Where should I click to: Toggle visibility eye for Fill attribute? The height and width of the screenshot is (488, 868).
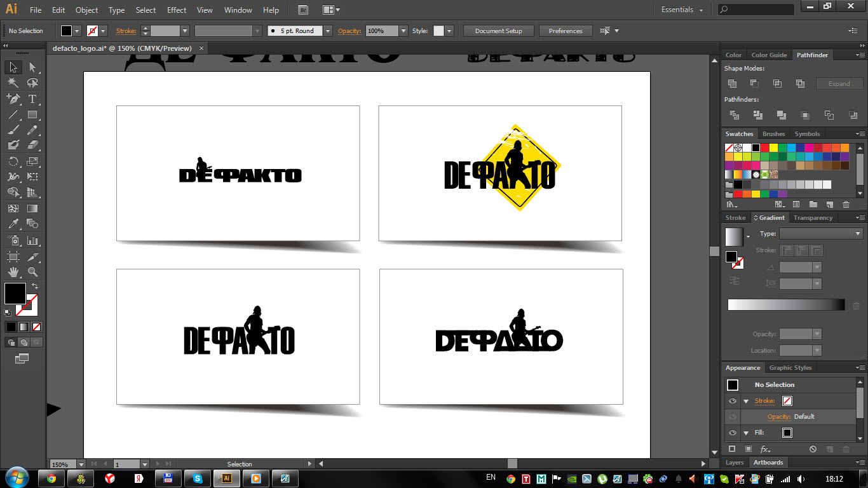[x=733, y=433]
